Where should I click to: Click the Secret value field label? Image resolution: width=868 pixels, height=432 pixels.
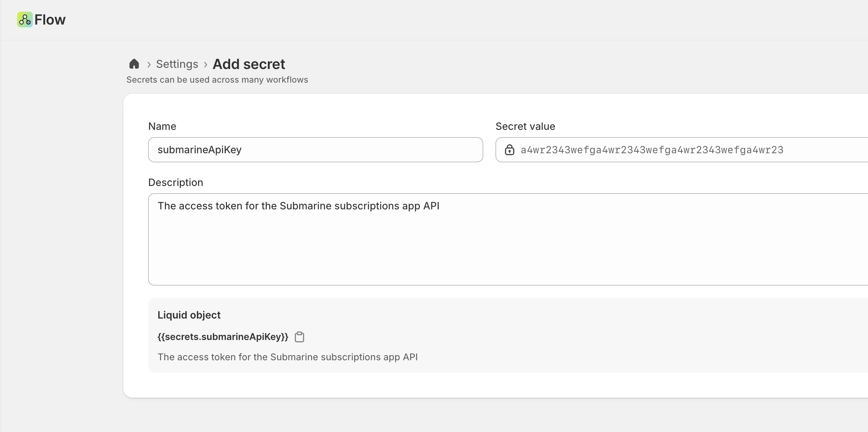click(x=525, y=126)
